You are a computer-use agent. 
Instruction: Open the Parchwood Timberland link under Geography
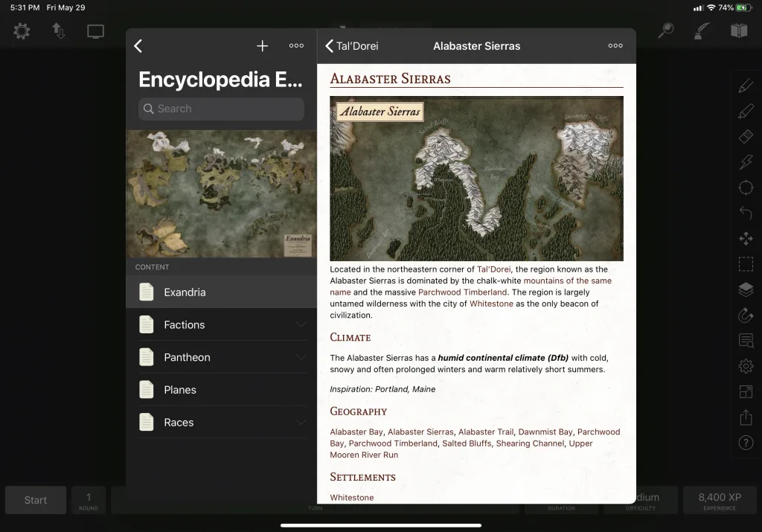click(393, 443)
